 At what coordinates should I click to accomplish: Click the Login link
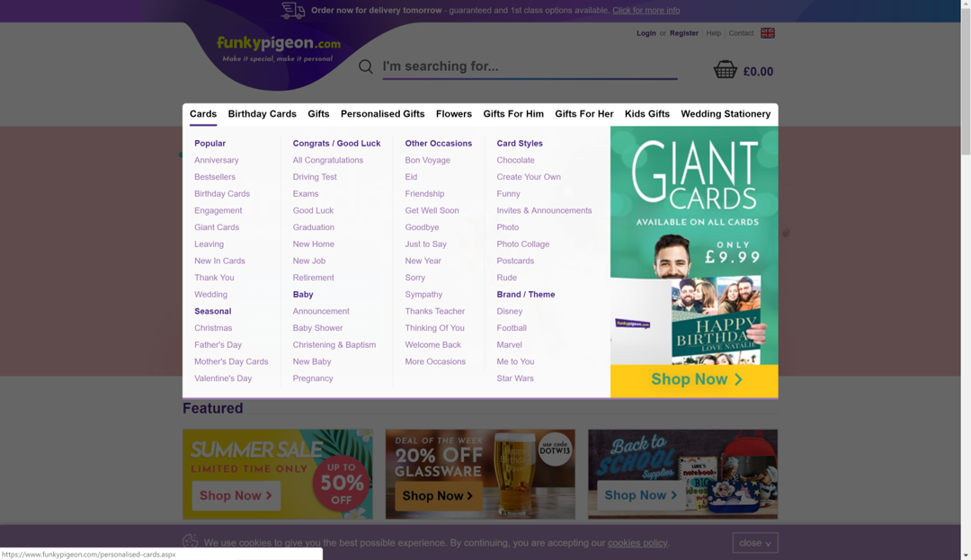(x=646, y=33)
